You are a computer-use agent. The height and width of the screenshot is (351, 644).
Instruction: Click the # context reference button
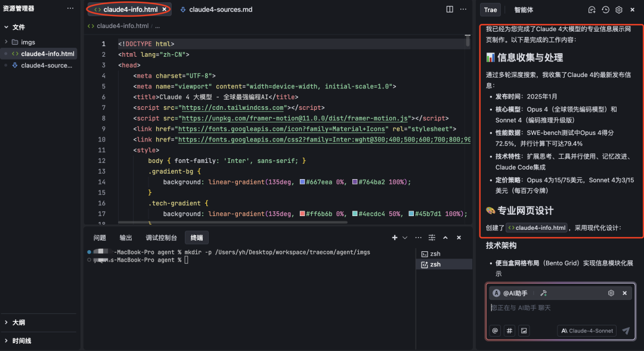pos(510,331)
